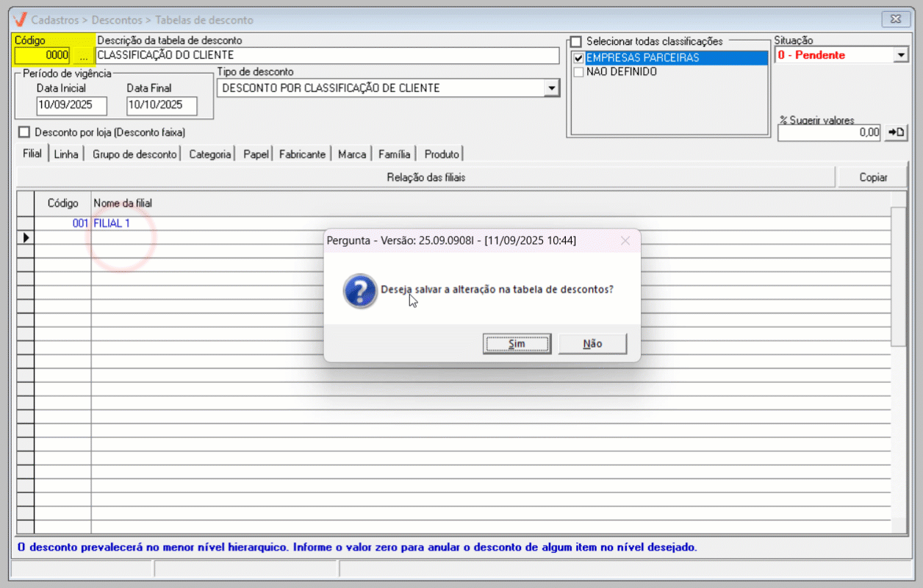The width and height of the screenshot is (923, 588).
Task: Uncheck EMPRESAS PARCEIRAS classification
Action: (579, 57)
